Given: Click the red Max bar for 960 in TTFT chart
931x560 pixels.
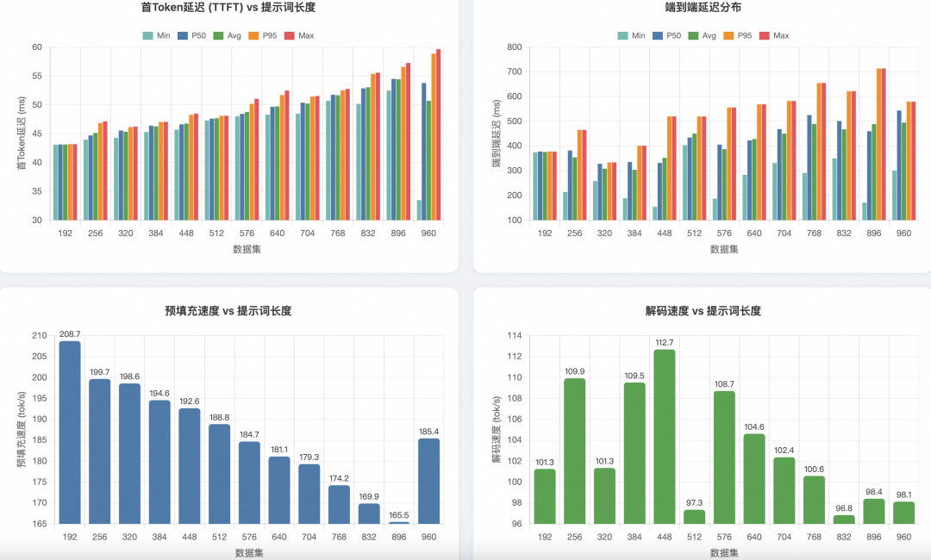Looking at the screenshot, I should click(x=438, y=134).
